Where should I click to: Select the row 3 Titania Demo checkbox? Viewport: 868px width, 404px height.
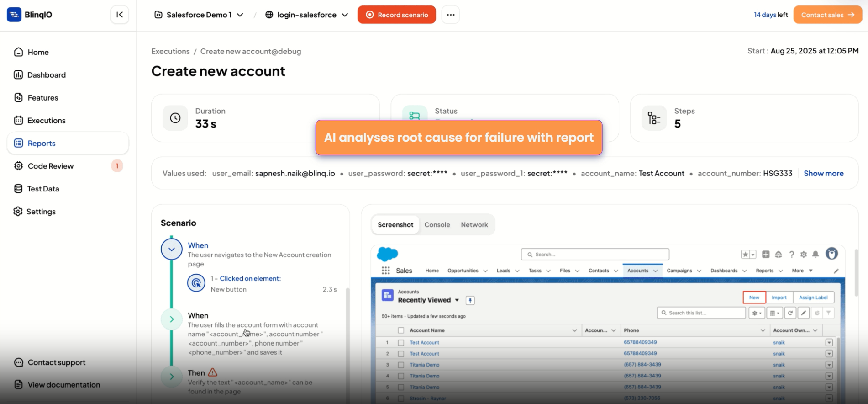tap(401, 365)
